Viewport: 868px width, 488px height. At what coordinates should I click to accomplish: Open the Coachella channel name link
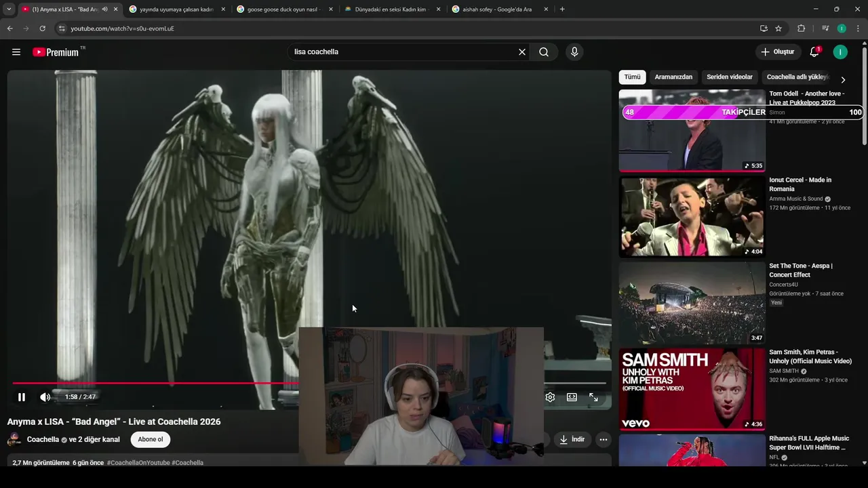(x=43, y=439)
